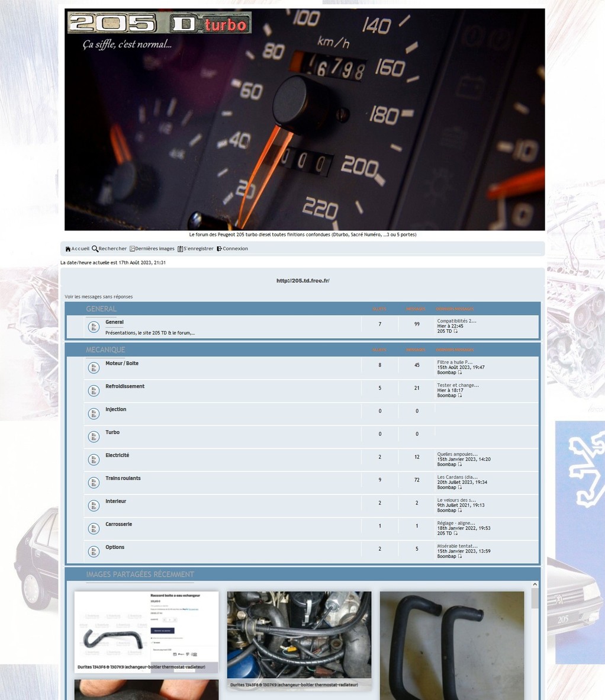Open the General forum link
The height and width of the screenshot is (700, 605).
(x=115, y=322)
